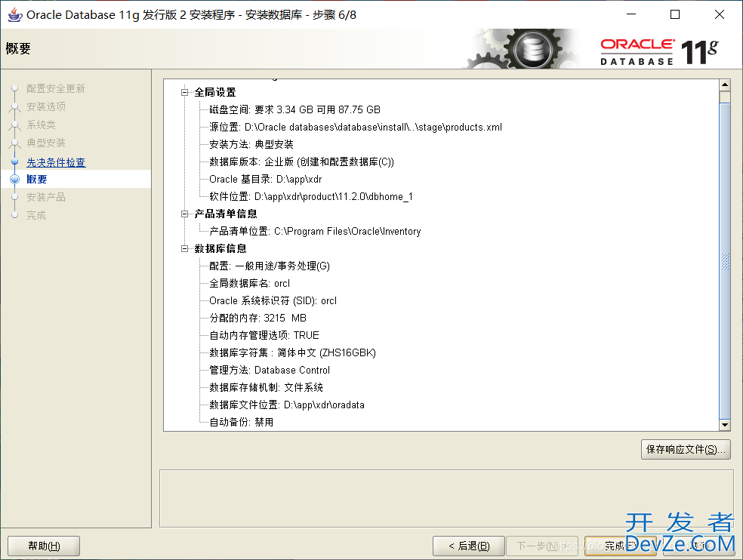Click the 帮助(H) button

coord(44,546)
